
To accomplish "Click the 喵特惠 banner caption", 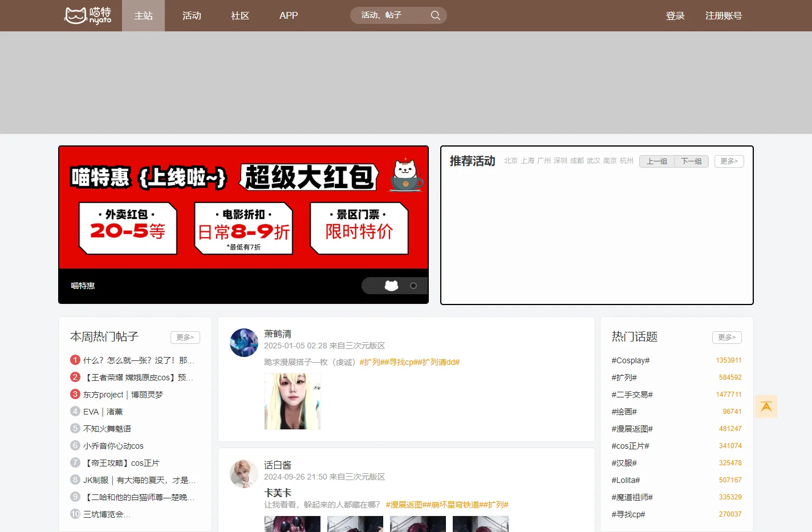I will [x=83, y=286].
